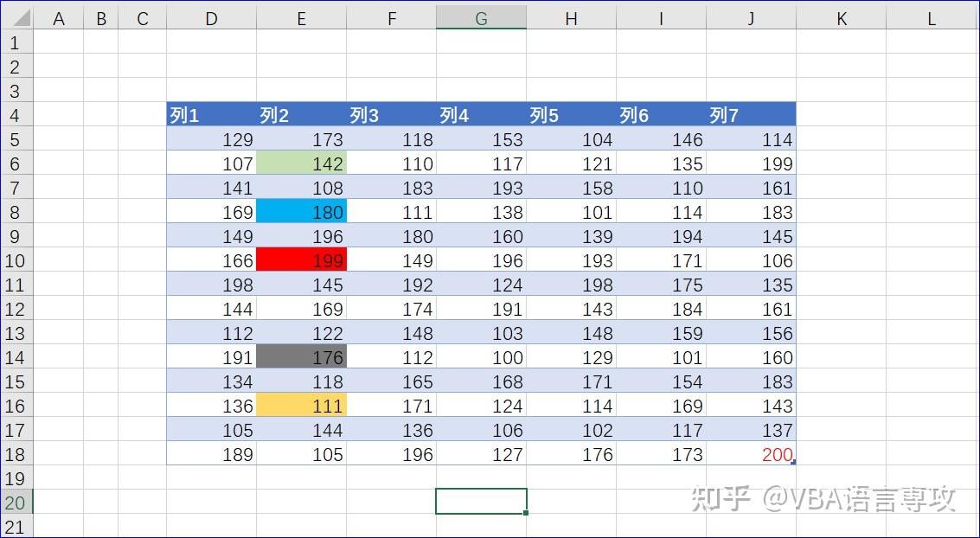Select cell D8 containing 169
The image size is (980, 538).
(x=211, y=212)
